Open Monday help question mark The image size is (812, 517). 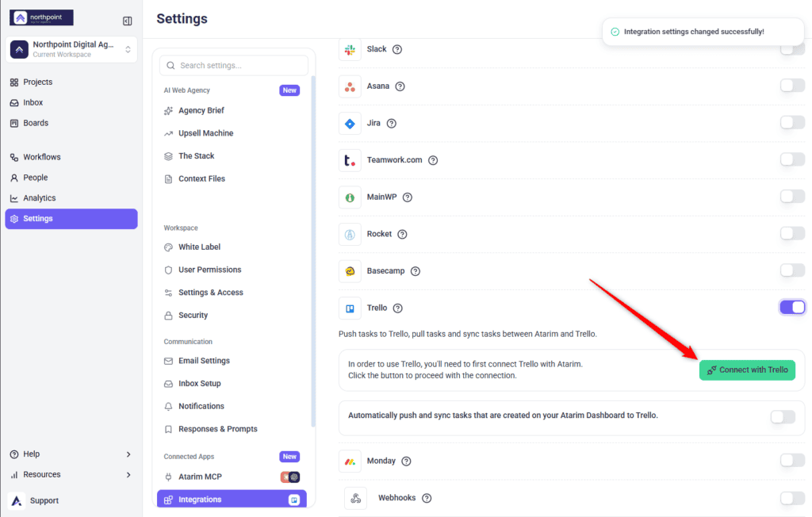pos(407,461)
